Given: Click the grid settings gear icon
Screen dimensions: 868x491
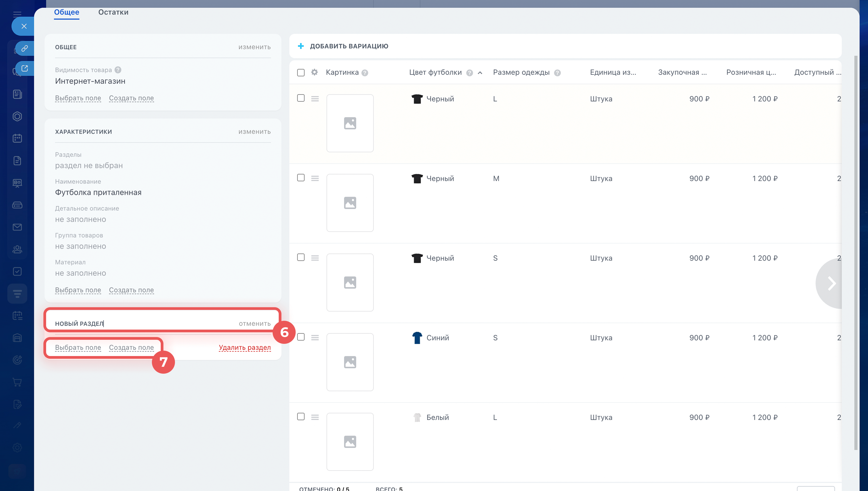Looking at the screenshot, I should (x=314, y=72).
